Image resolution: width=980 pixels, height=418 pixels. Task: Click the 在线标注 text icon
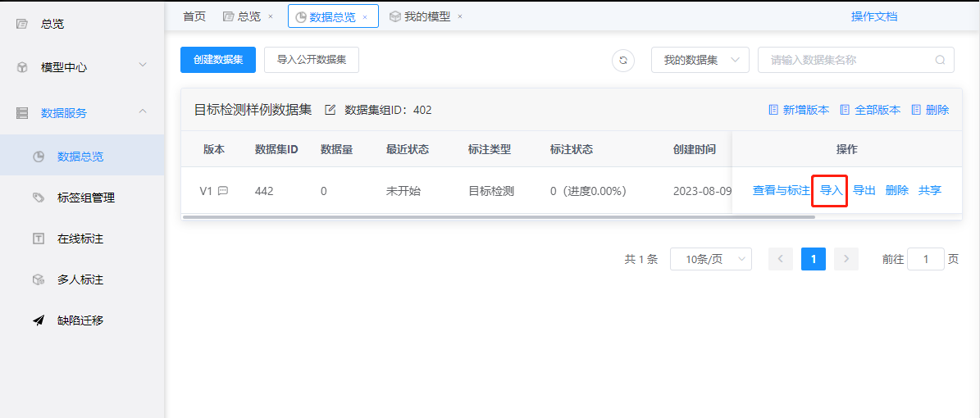tap(38, 239)
